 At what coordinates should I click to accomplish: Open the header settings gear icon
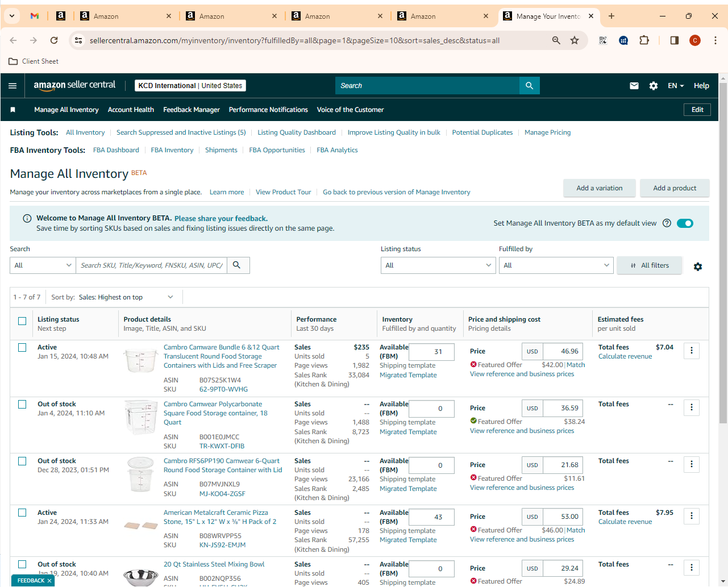pyautogui.click(x=654, y=86)
